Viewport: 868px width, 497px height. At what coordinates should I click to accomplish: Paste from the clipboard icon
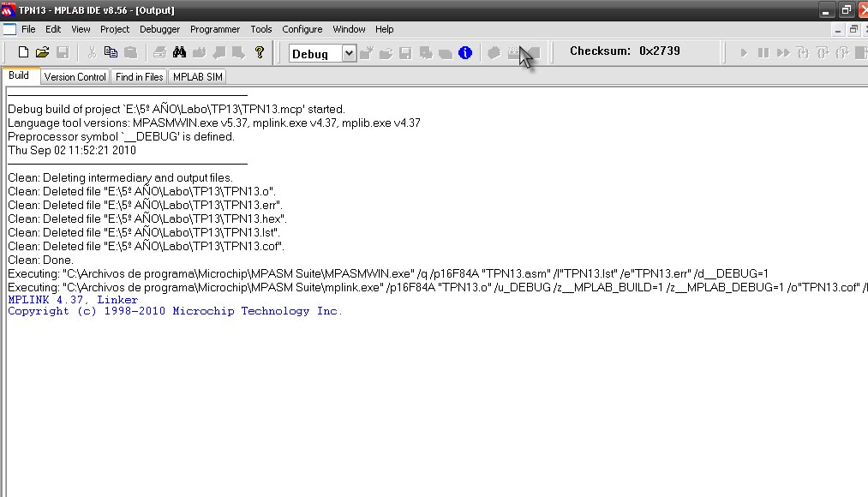(130, 52)
